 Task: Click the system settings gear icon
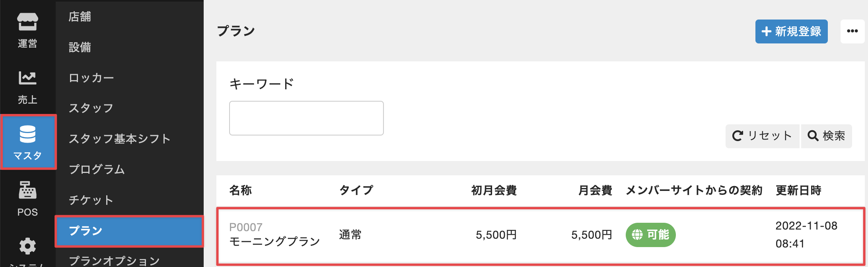[27, 246]
